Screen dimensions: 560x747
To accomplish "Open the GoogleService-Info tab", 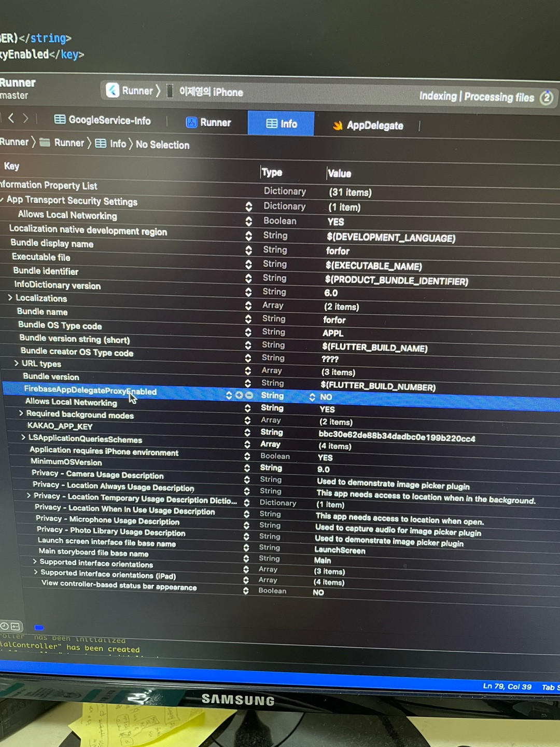I will click(x=103, y=120).
